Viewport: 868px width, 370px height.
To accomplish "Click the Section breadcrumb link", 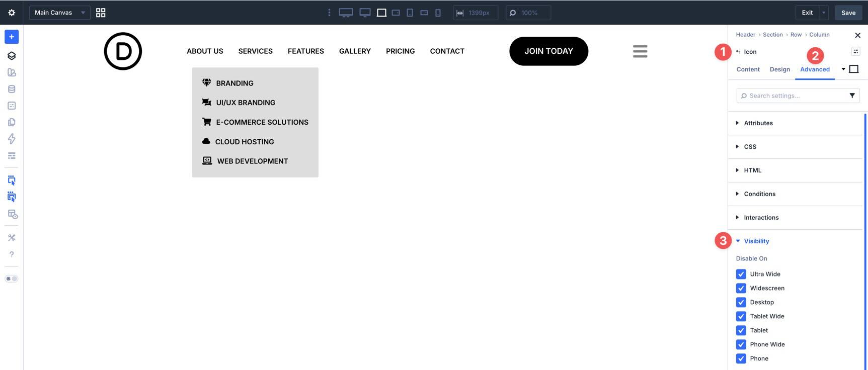I will (x=772, y=35).
